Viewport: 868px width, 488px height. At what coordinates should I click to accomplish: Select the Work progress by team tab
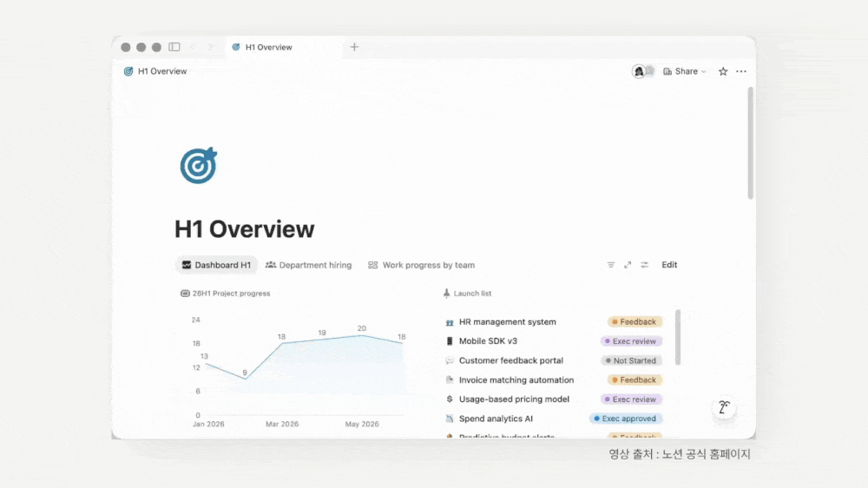point(421,265)
